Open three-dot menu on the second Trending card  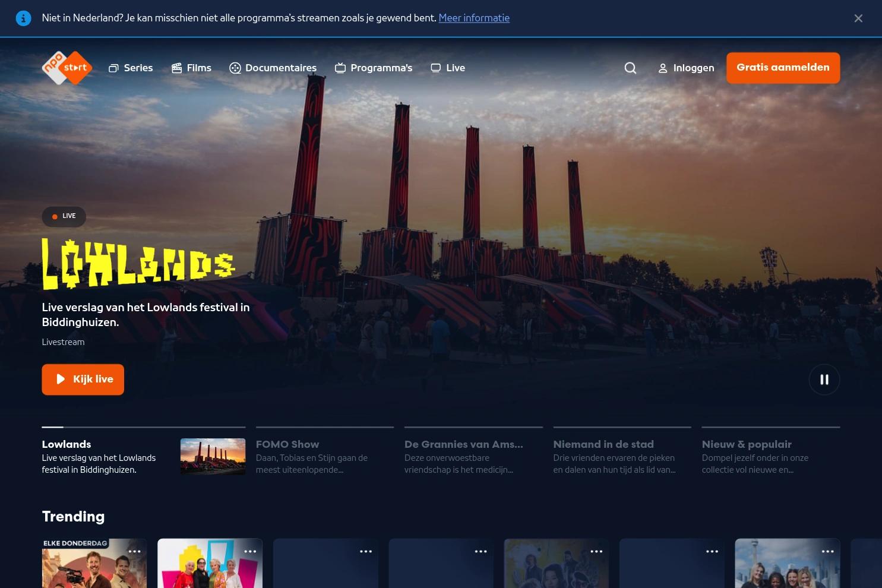(251, 552)
